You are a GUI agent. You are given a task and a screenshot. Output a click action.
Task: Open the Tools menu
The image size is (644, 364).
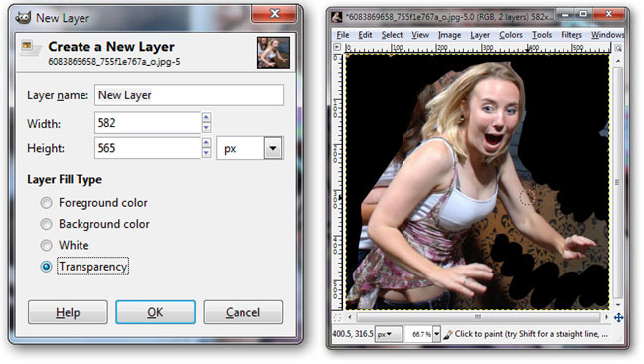pyautogui.click(x=542, y=35)
